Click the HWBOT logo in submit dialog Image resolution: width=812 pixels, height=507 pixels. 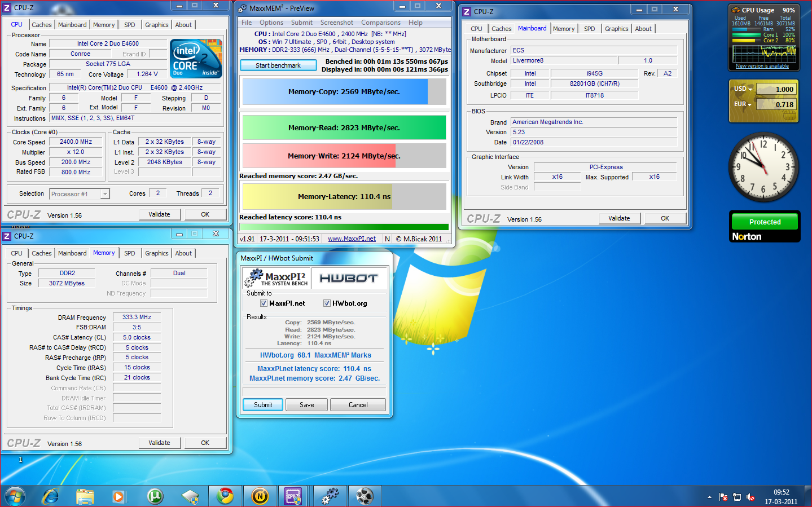click(348, 278)
